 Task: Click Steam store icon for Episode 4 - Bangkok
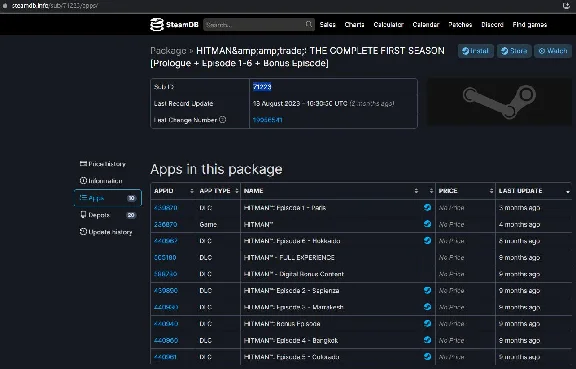click(427, 340)
